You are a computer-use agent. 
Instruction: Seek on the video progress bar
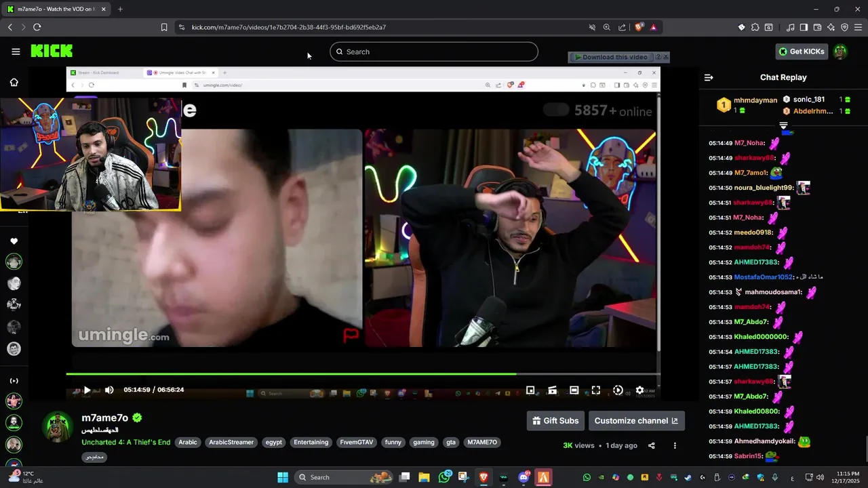363,373
